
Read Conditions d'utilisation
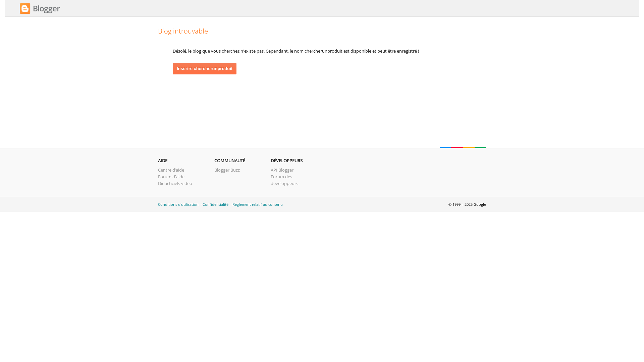click(178, 204)
